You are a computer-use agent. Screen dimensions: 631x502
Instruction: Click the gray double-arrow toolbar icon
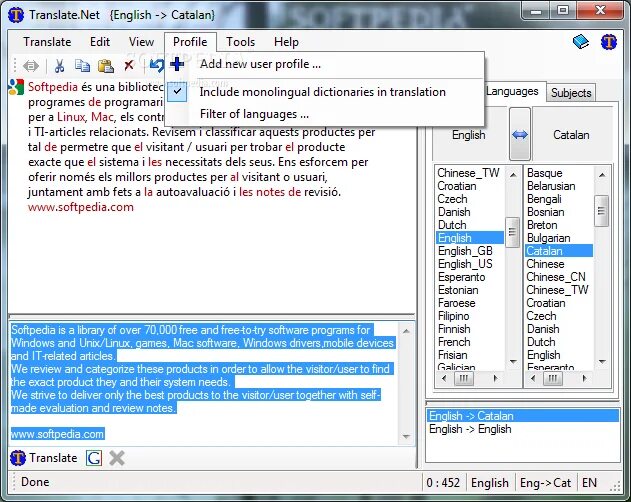coord(31,65)
